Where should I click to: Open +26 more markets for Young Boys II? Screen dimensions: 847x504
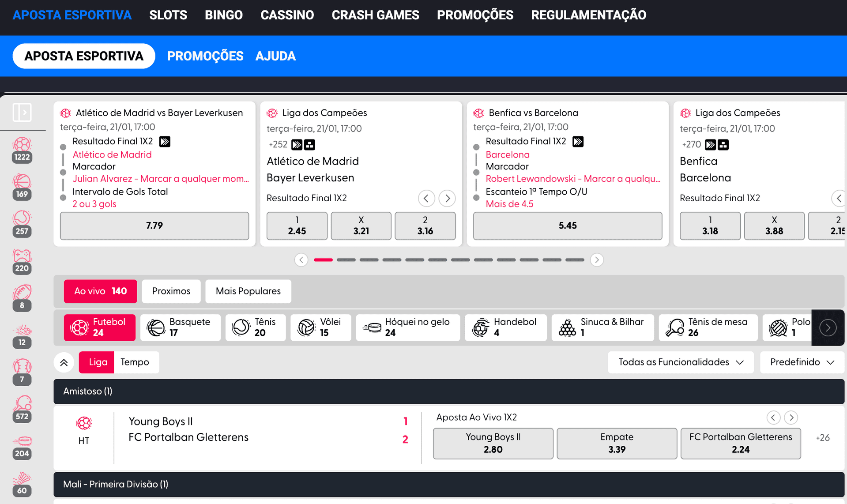(823, 438)
